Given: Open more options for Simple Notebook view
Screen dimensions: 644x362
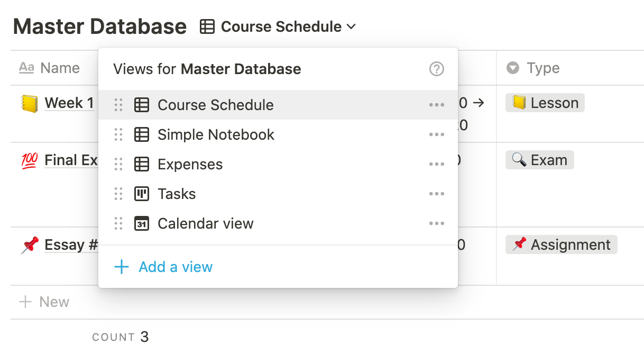Looking at the screenshot, I should click(x=436, y=134).
